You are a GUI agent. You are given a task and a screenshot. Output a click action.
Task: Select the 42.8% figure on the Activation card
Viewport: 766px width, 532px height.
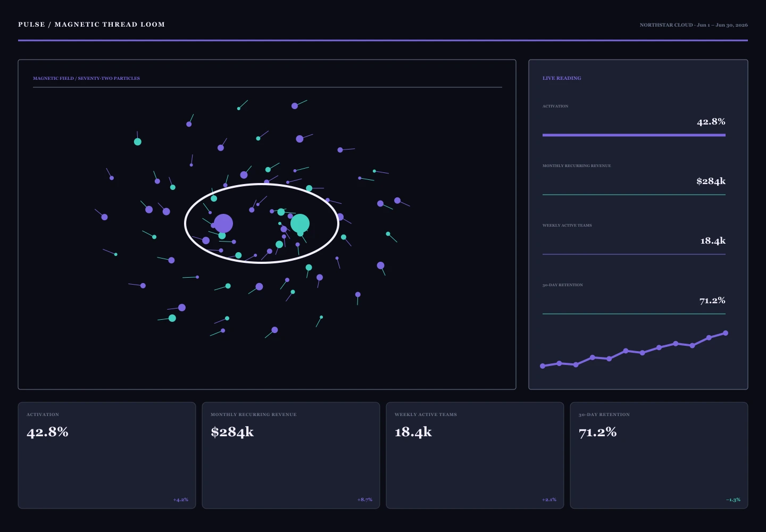point(47,432)
